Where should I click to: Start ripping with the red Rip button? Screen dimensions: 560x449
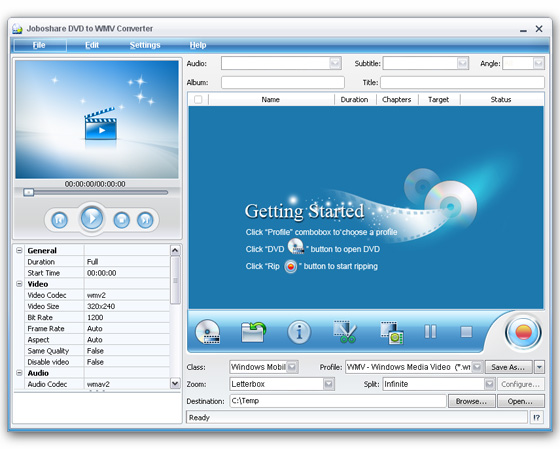point(523,333)
